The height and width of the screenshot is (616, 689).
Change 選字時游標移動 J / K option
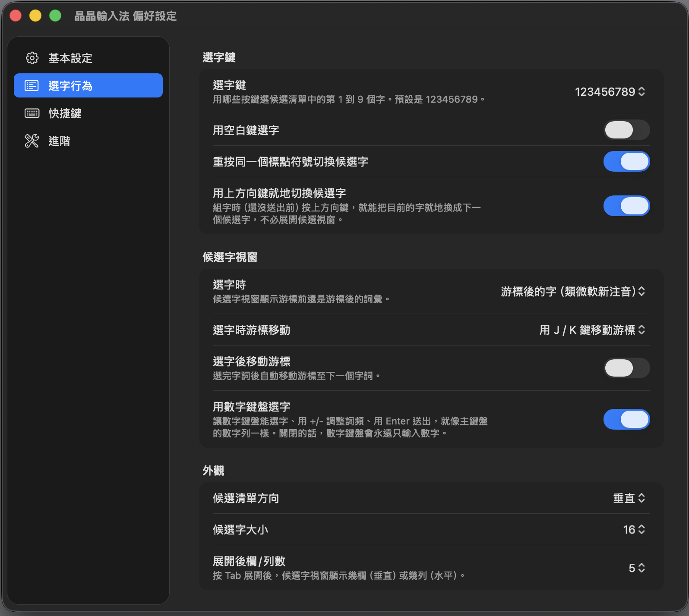592,330
